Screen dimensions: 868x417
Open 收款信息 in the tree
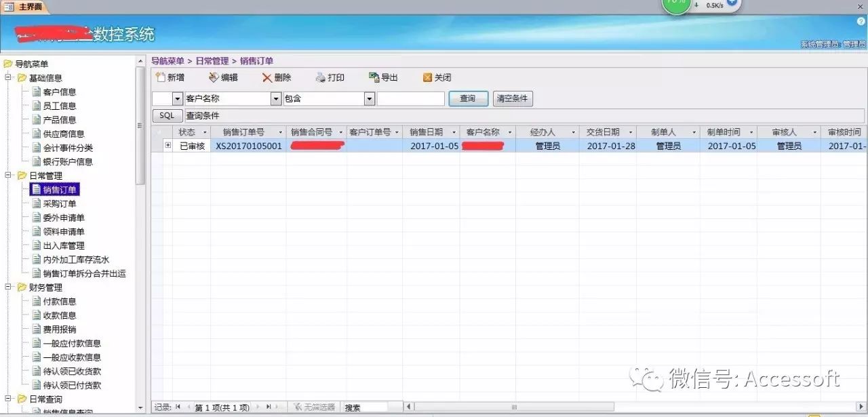60,315
